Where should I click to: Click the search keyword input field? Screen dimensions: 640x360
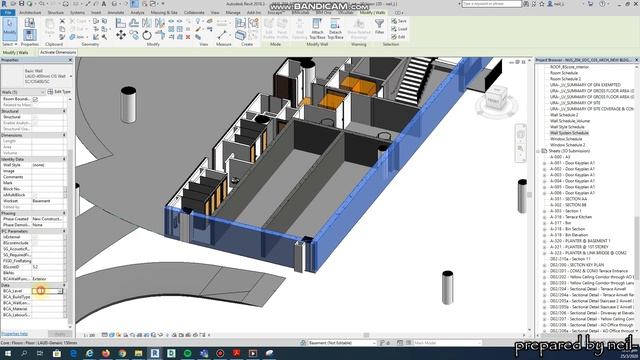491,4
